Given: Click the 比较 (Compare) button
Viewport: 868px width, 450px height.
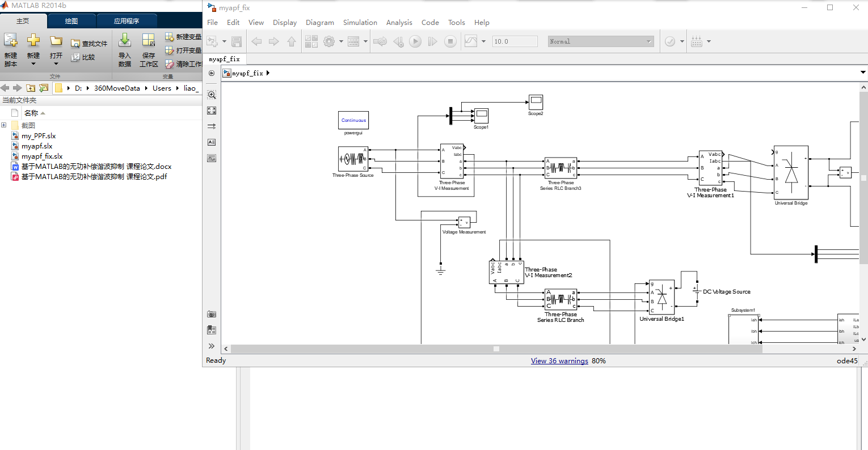Looking at the screenshot, I should pos(83,57).
